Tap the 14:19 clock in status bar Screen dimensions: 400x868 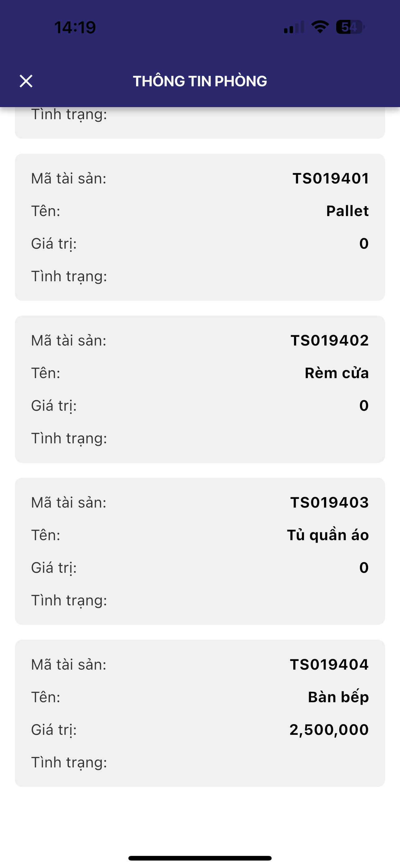point(75,27)
